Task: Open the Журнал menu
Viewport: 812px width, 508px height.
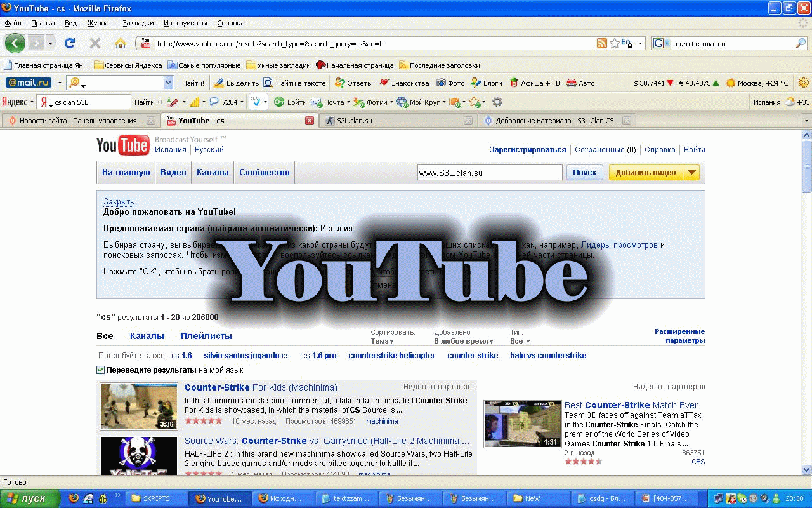Action: (100, 23)
